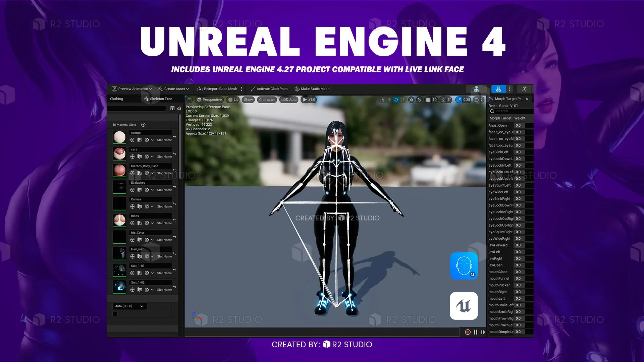Tick the checkbox below Auto (LOD0)
Image resolution: width=644 pixels, height=362 pixels.
(x=115, y=314)
